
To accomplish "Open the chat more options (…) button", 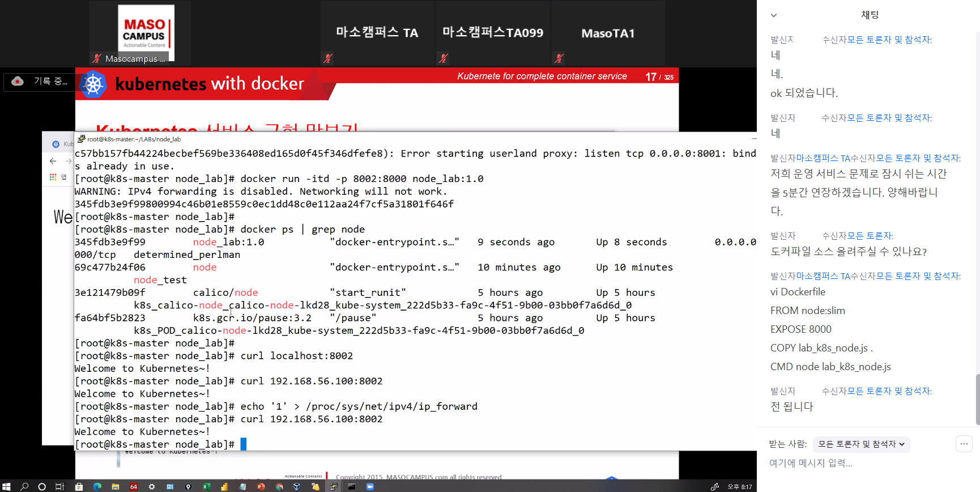I will [964, 444].
